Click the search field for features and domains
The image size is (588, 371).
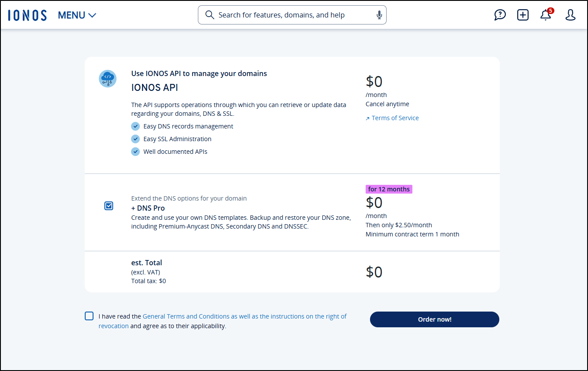coord(292,15)
